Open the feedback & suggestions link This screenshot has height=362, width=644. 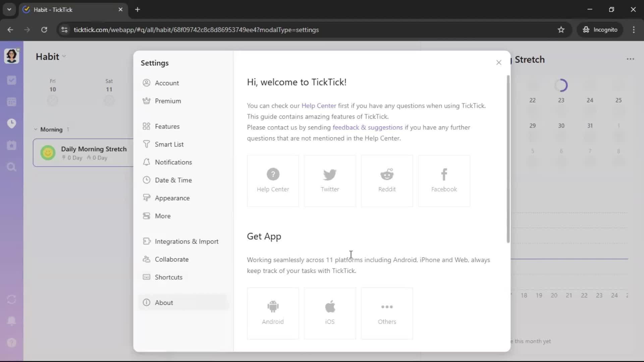(367, 127)
